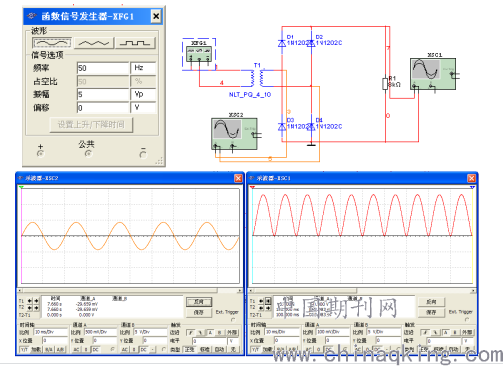Open the amplitude unit Vp dropdown
The image size is (503, 366).
(143, 94)
